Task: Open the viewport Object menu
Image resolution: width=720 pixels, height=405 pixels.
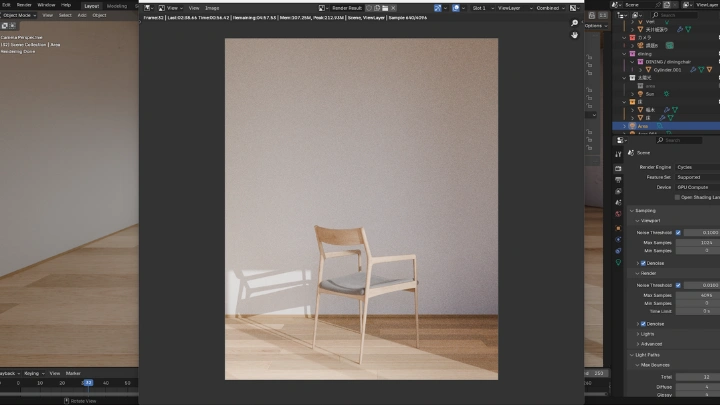Action: (99, 15)
